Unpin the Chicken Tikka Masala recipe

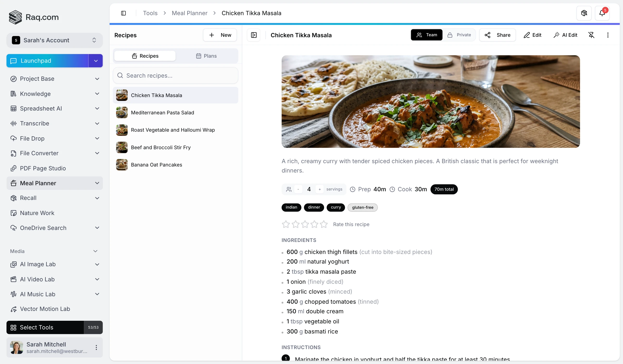(x=591, y=35)
